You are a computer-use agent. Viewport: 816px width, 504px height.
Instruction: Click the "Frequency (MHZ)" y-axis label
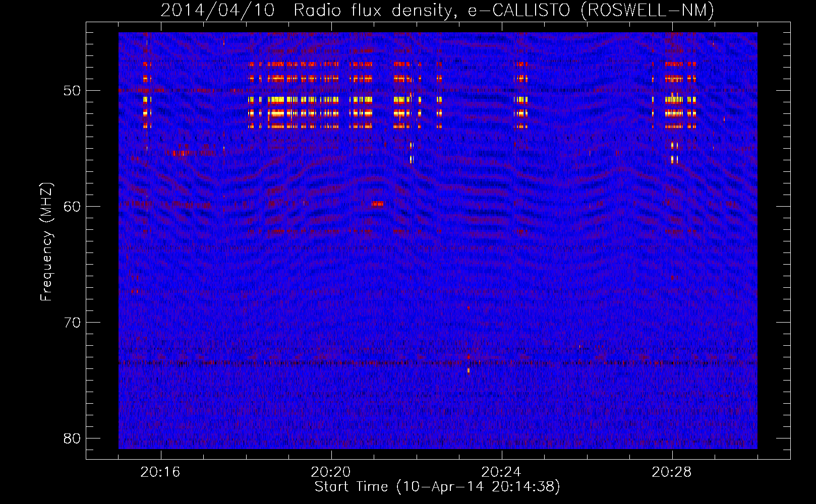[x=46, y=242]
